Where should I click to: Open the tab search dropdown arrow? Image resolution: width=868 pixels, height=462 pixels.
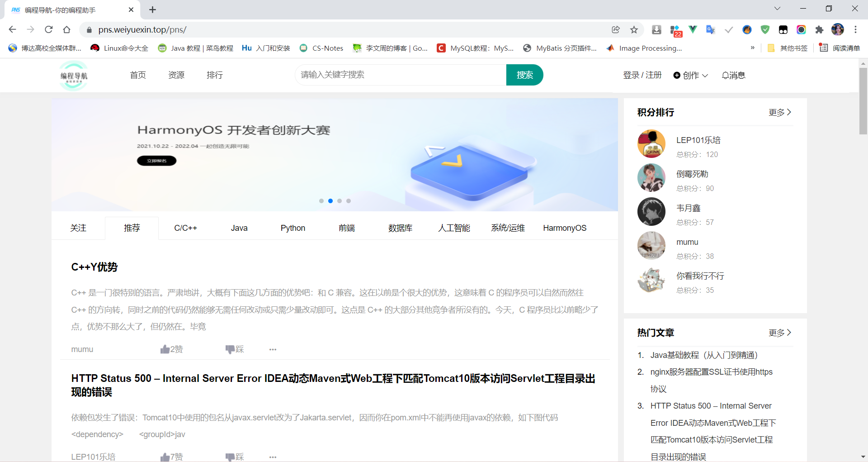[777, 9]
